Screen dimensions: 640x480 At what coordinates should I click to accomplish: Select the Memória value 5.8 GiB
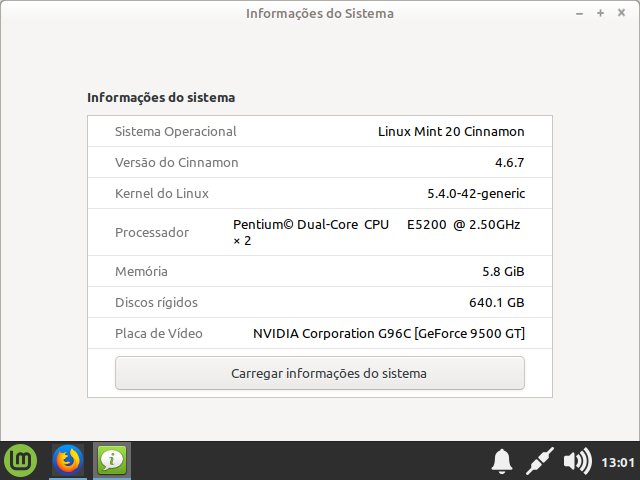(x=503, y=271)
